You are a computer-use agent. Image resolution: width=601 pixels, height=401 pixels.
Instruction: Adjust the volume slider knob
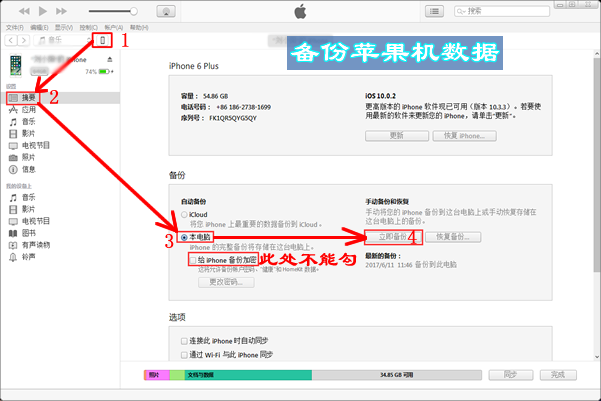[133, 11]
